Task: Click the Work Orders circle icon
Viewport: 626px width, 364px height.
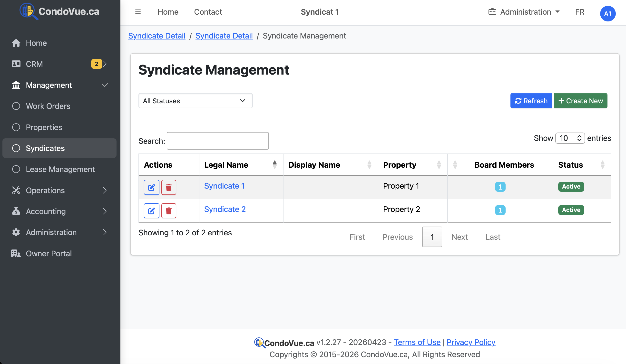Action: coord(16,106)
